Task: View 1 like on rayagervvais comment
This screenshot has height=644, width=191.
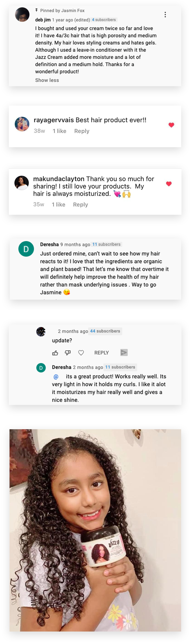Action: tap(59, 131)
